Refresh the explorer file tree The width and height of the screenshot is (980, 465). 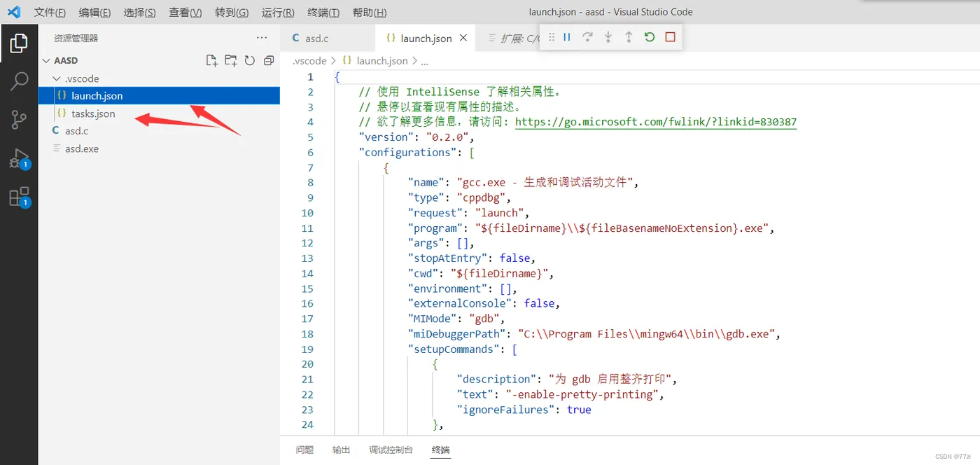tap(249, 61)
